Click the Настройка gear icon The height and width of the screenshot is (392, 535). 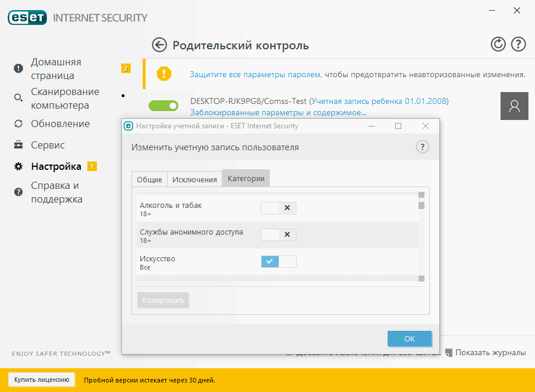click(18, 166)
